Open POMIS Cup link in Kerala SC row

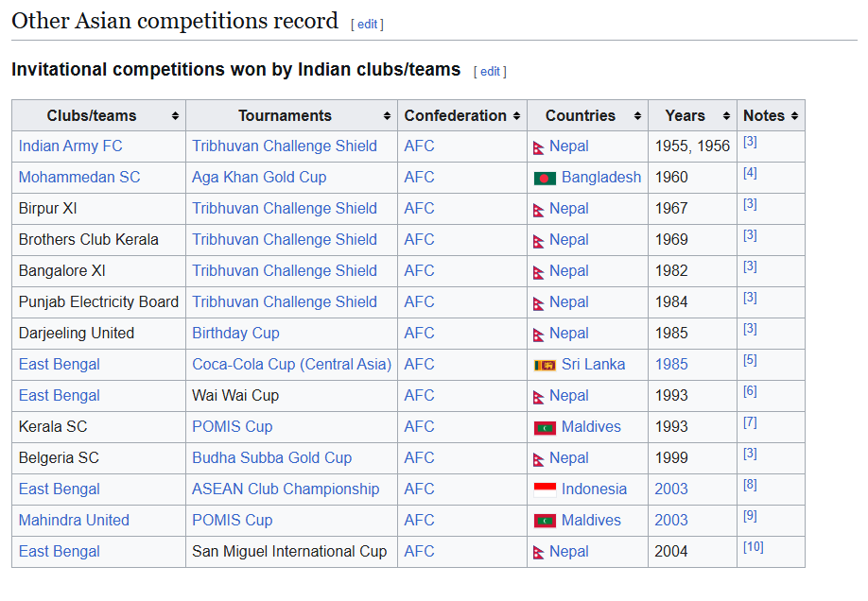[233, 427]
